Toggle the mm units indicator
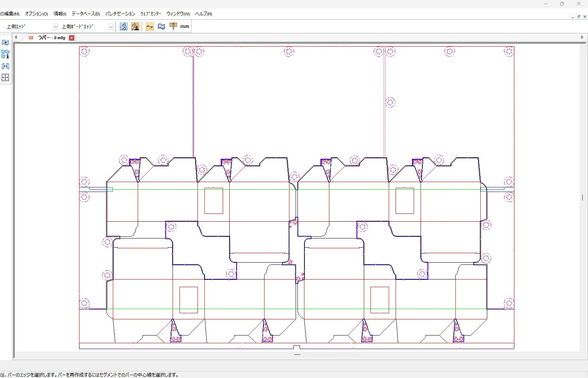This screenshot has width=588, height=378. [x=185, y=26]
